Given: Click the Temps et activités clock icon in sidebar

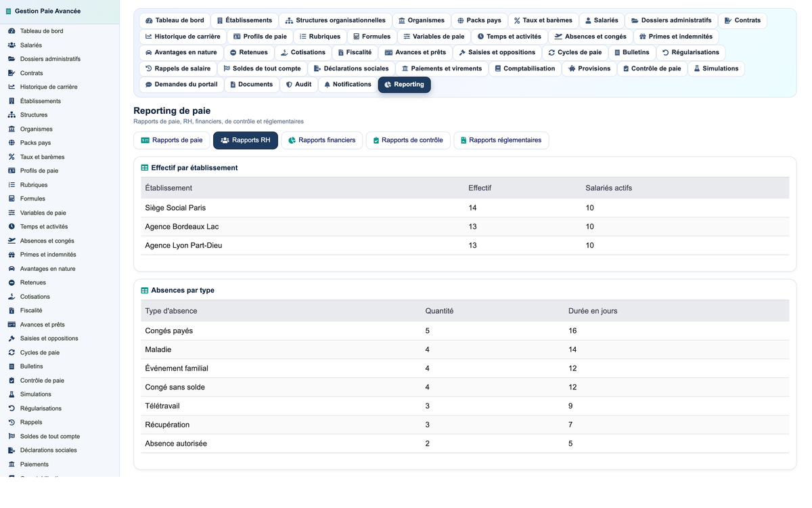Looking at the screenshot, I should pyautogui.click(x=12, y=227).
